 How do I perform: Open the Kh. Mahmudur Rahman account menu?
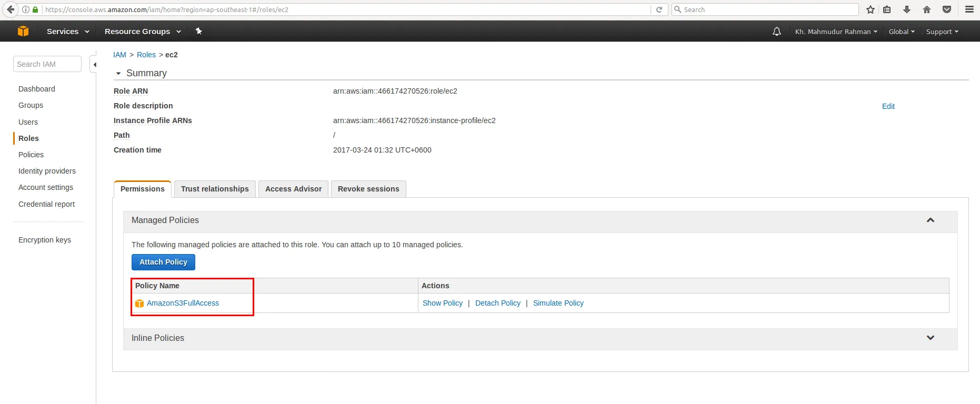[836, 32]
